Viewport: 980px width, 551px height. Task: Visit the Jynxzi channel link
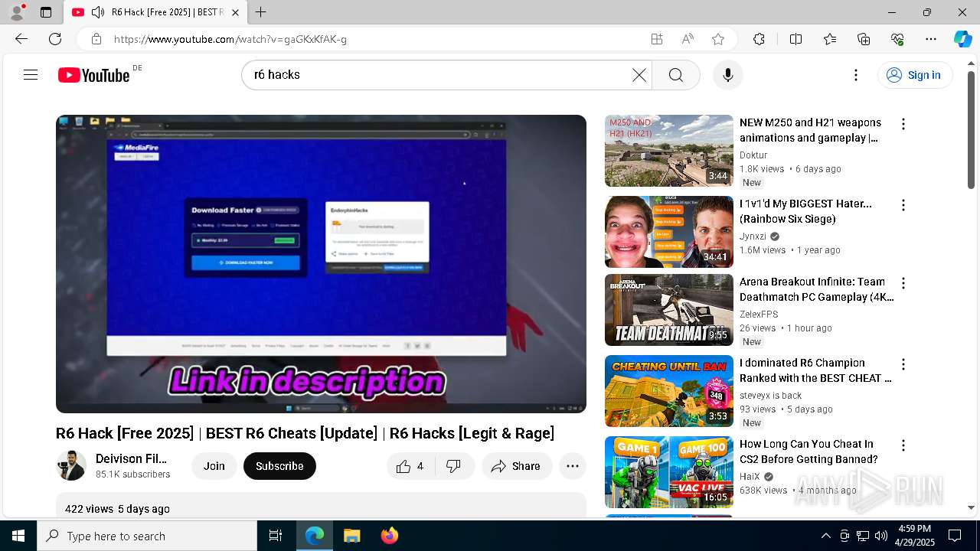coord(753,236)
